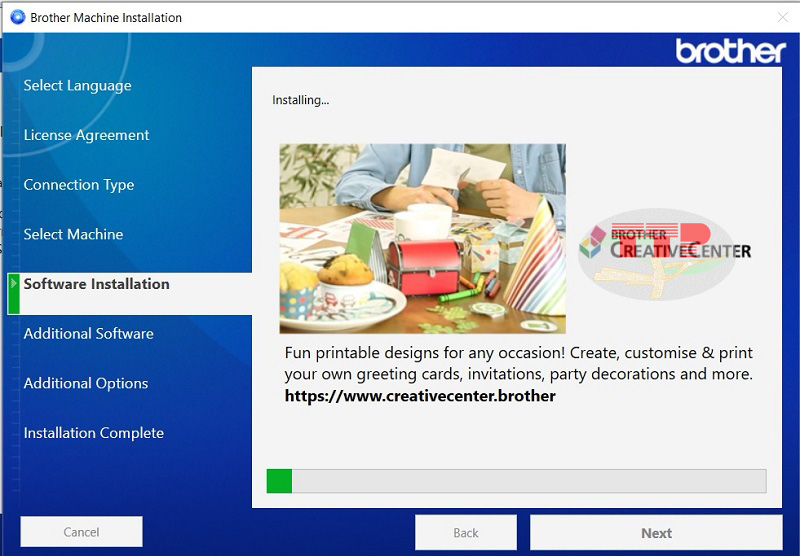Click the 'Fun printable designs' description text
Image resolution: width=800 pixels, height=556 pixels.
tap(518, 363)
